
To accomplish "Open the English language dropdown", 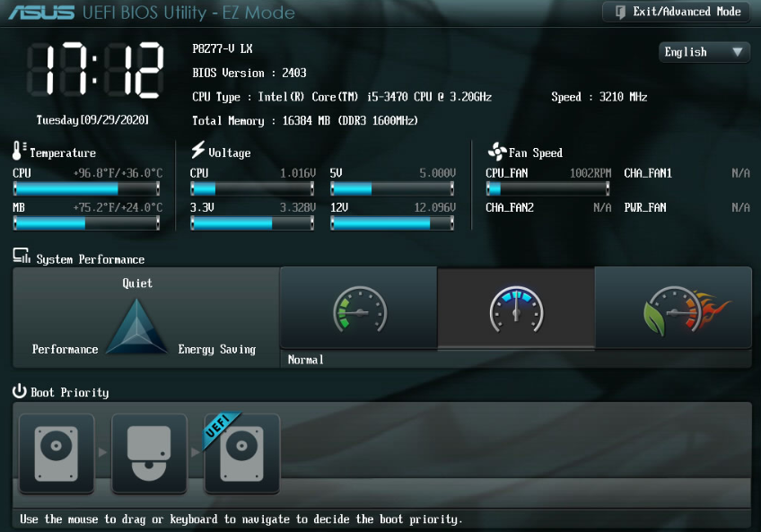I will click(x=704, y=52).
